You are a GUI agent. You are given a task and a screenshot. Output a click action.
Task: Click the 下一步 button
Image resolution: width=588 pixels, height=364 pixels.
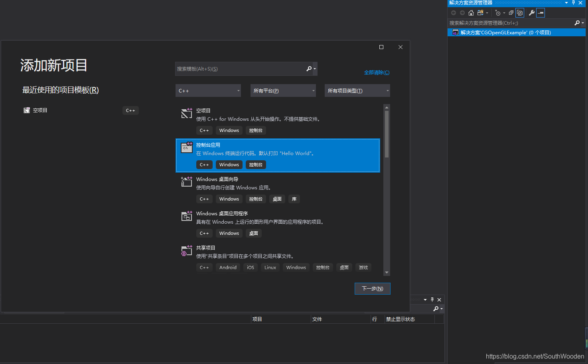pyautogui.click(x=372, y=288)
